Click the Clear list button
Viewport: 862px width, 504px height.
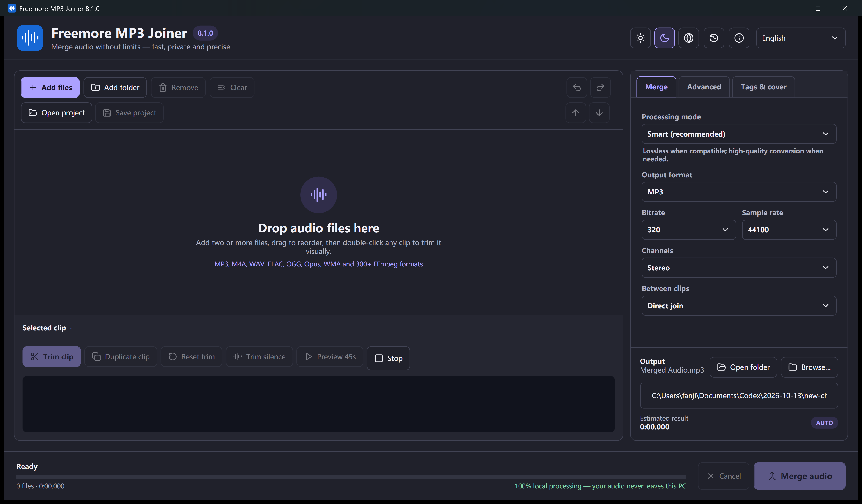(x=232, y=88)
